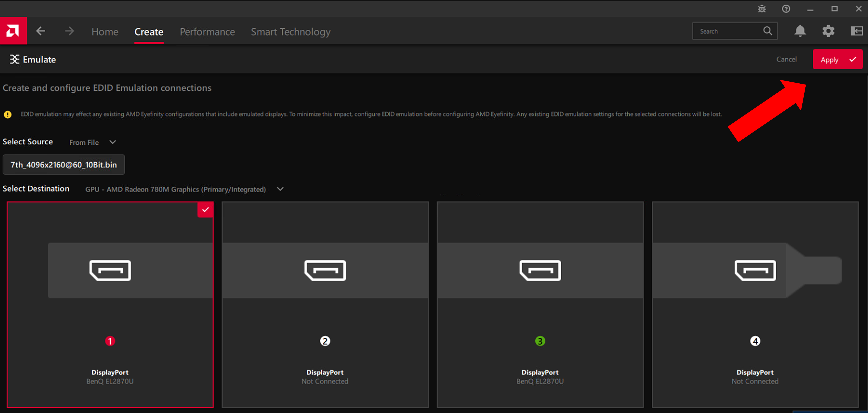
Task: Uncheck the DisplayPort 1 selection checkmark
Action: [205, 210]
